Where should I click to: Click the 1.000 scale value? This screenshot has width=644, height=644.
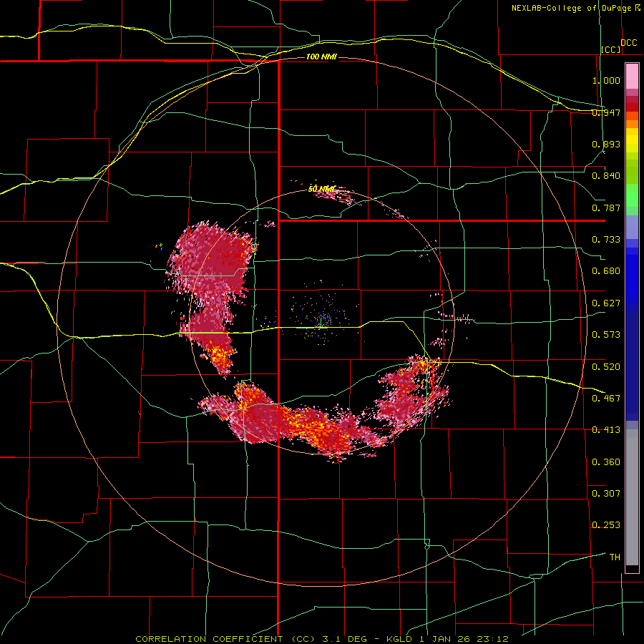[x=606, y=80]
